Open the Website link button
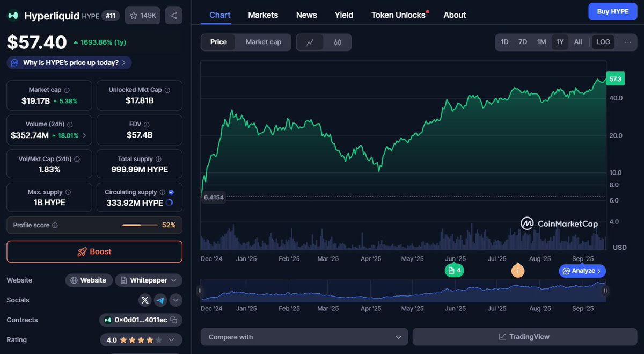 (x=89, y=280)
